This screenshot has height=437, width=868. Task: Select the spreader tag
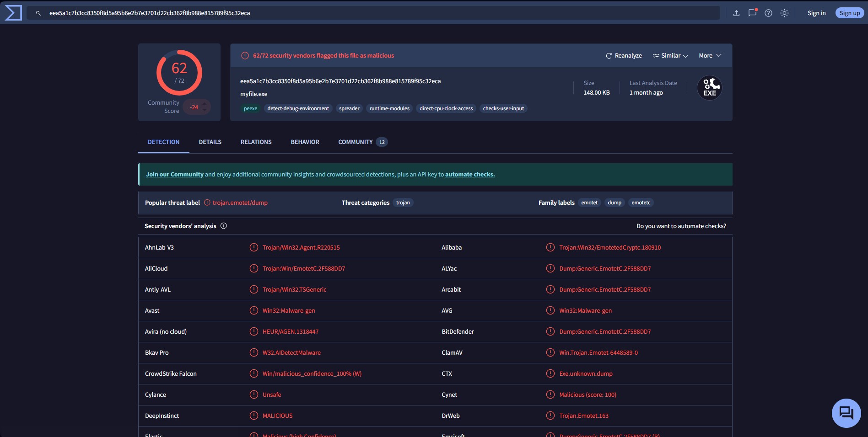349,109
